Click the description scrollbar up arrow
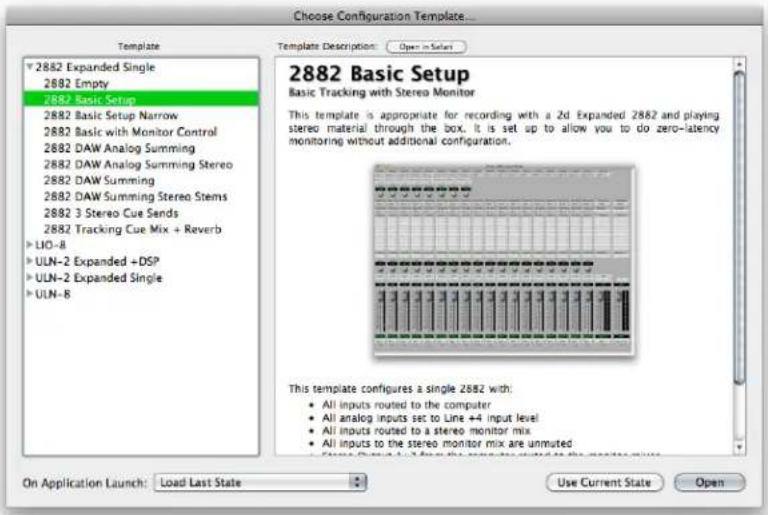Screen dimensions: 768x515 [739, 64]
